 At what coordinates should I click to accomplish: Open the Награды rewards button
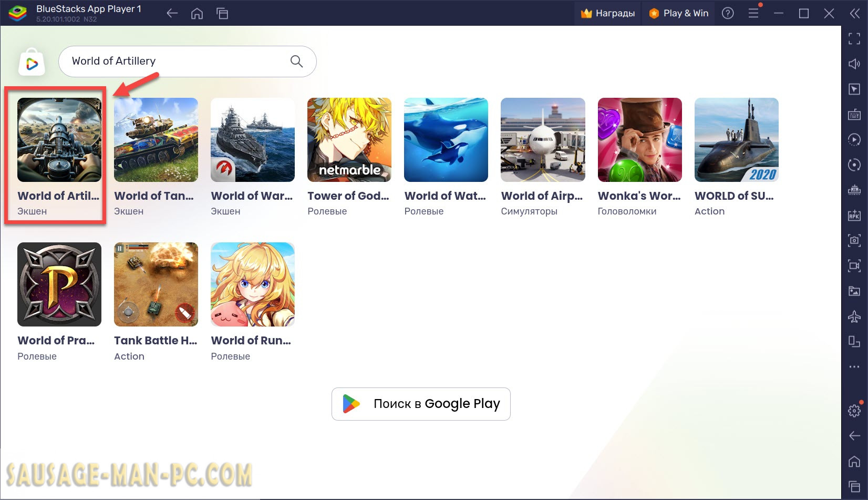tap(608, 13)
